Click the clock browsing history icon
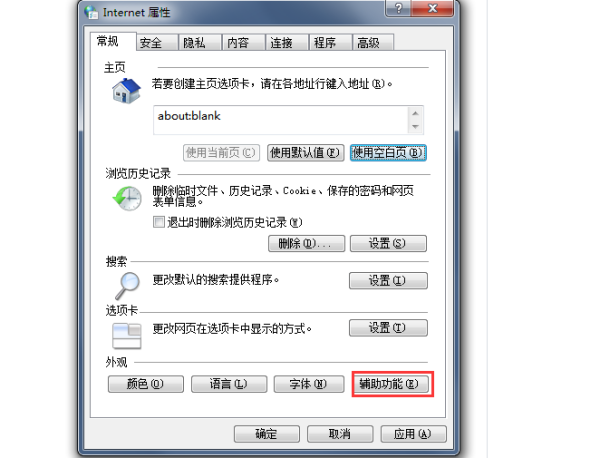Viewport: 600px width, 458px height. point(127,198)
